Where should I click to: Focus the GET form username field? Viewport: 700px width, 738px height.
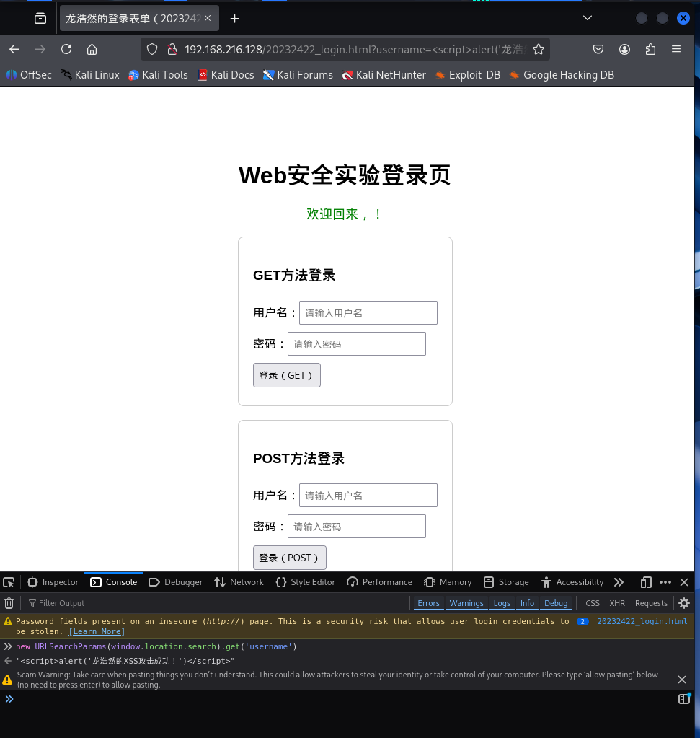368,313
